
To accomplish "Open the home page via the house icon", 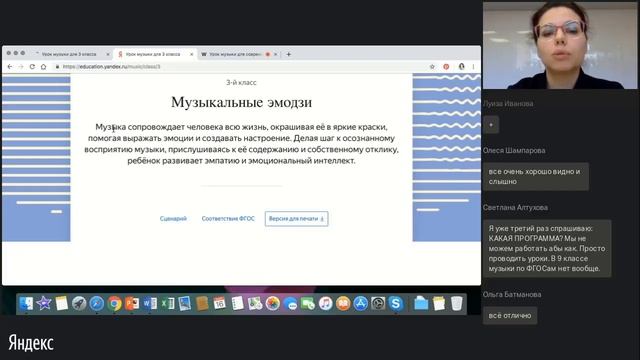I will pos(44,67).
